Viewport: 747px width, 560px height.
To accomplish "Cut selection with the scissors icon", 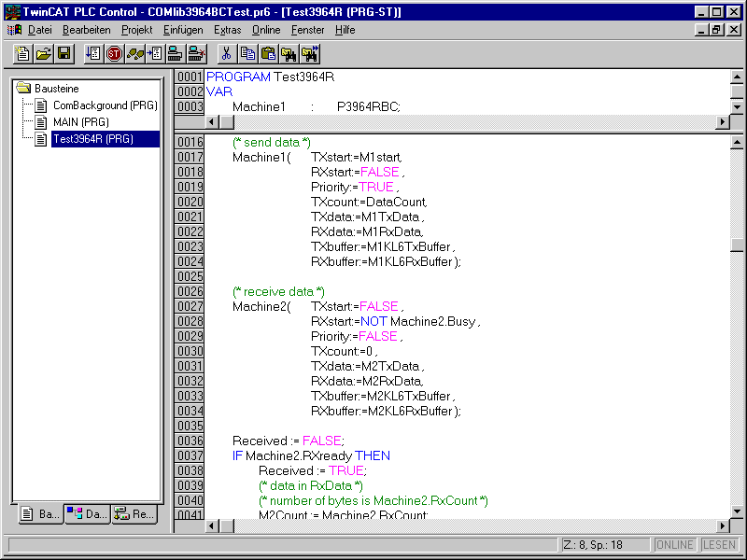I will (x=227, y=54).
